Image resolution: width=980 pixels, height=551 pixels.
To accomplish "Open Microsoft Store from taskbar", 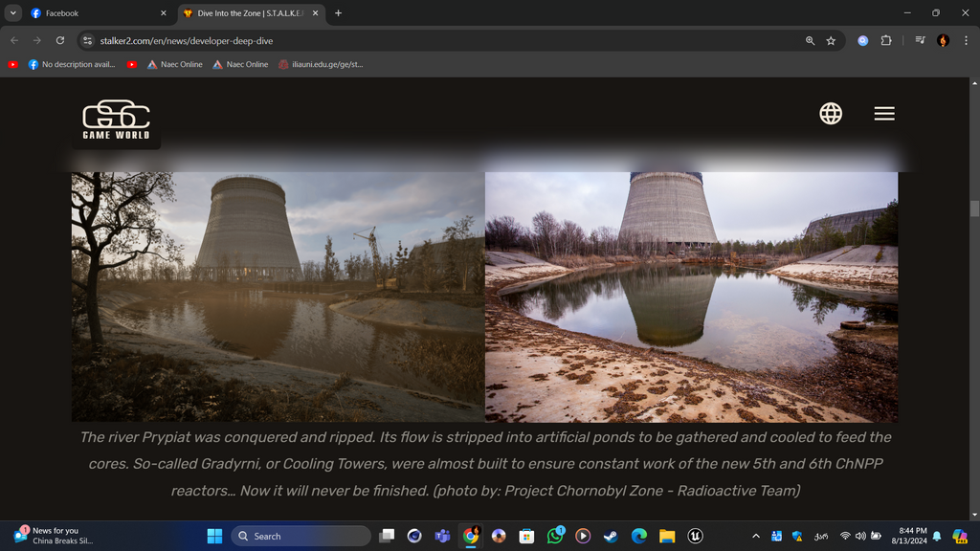I will pyautogui.click(x=527, y=536).
